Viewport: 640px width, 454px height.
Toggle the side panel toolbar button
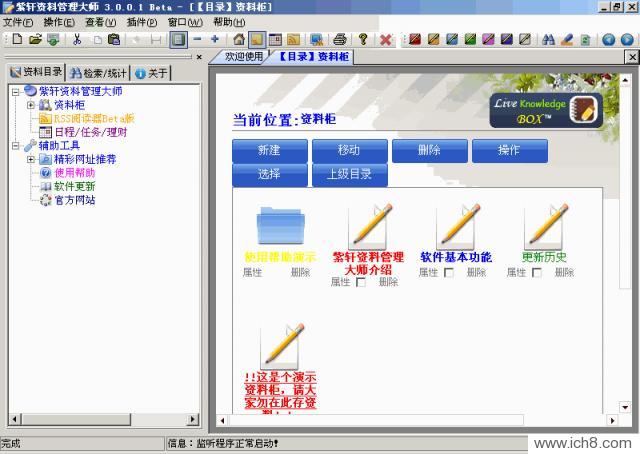point(178,40)
